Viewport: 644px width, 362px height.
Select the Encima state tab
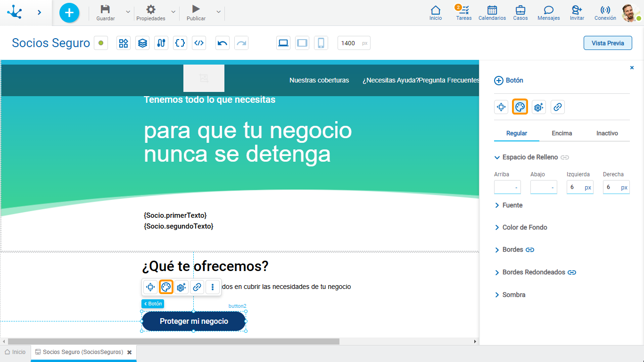coord(562,133)
